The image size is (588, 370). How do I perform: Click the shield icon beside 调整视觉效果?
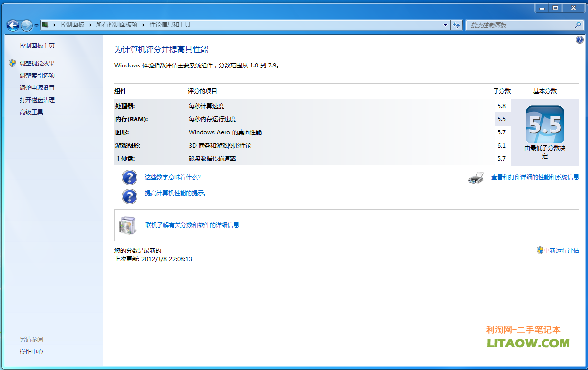coord(12,63)
